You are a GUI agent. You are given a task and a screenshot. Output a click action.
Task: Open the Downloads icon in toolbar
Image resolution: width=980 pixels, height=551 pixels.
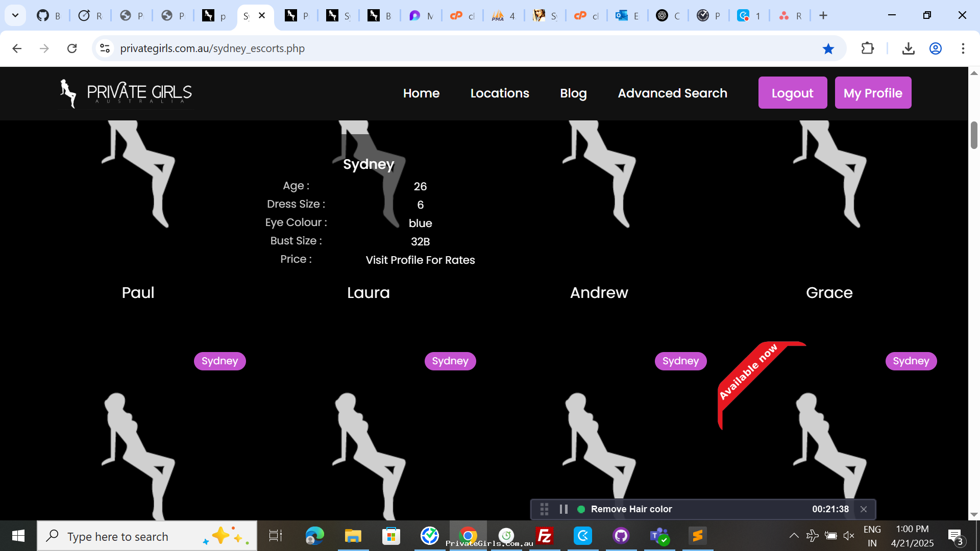point(908,48)
